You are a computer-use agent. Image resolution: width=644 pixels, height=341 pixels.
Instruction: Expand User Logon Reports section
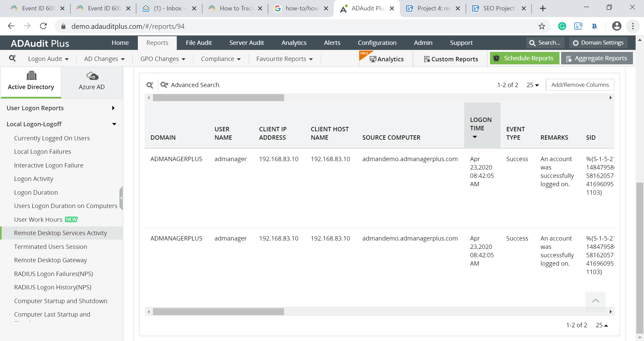pos(61,108)
